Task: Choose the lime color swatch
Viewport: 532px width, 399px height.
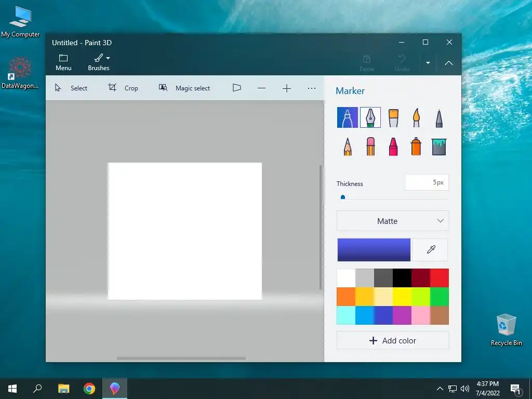Action: (x=421, y=297)
